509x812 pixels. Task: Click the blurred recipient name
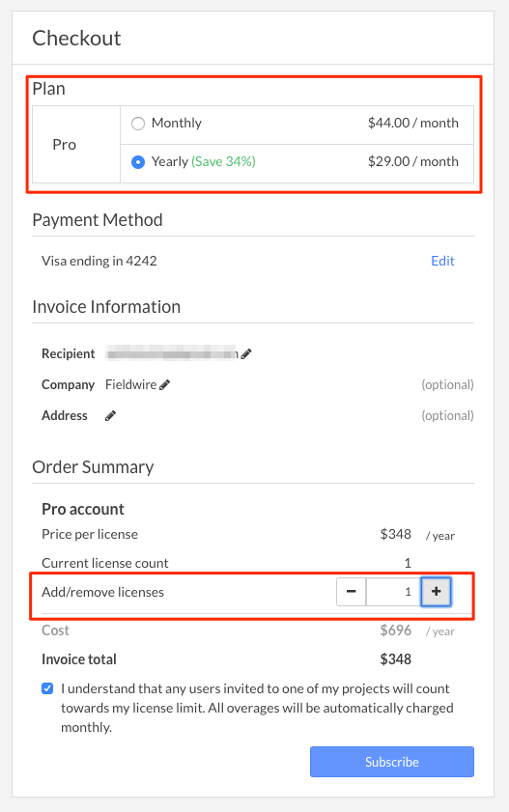point(172,354)
